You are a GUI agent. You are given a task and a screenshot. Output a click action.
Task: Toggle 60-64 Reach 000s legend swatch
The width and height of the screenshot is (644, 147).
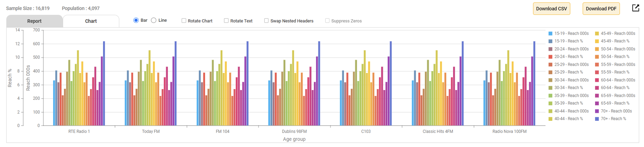[597, 80]
